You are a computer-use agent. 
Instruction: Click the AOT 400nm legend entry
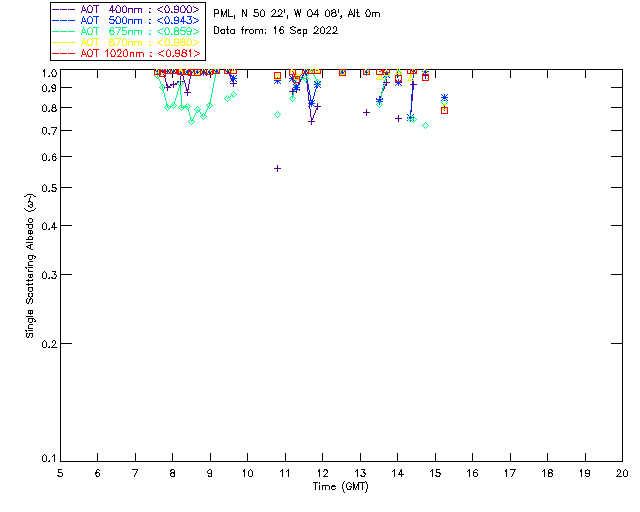[126, 9]
